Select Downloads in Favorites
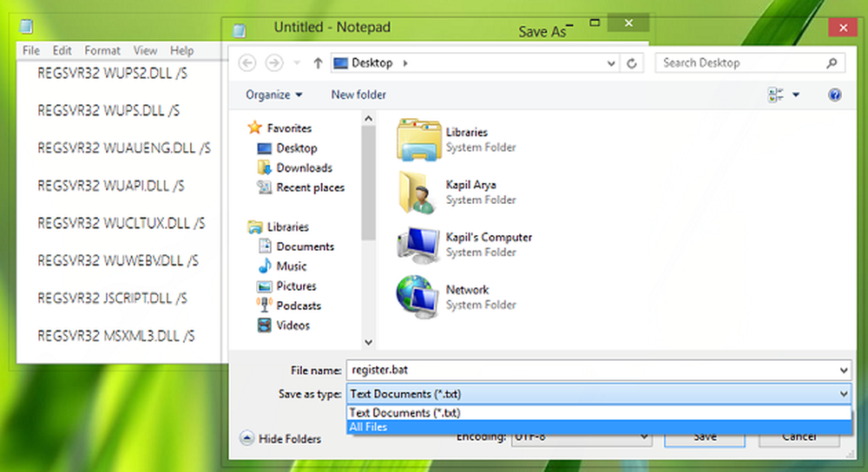The width and height of the screenshot is (868, 472). click(304, 167)
